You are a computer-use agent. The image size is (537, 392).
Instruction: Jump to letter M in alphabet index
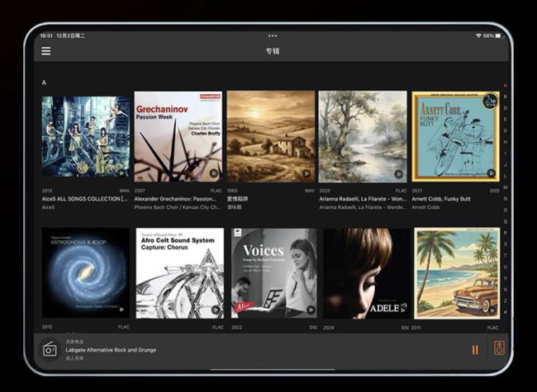(505, 187)
